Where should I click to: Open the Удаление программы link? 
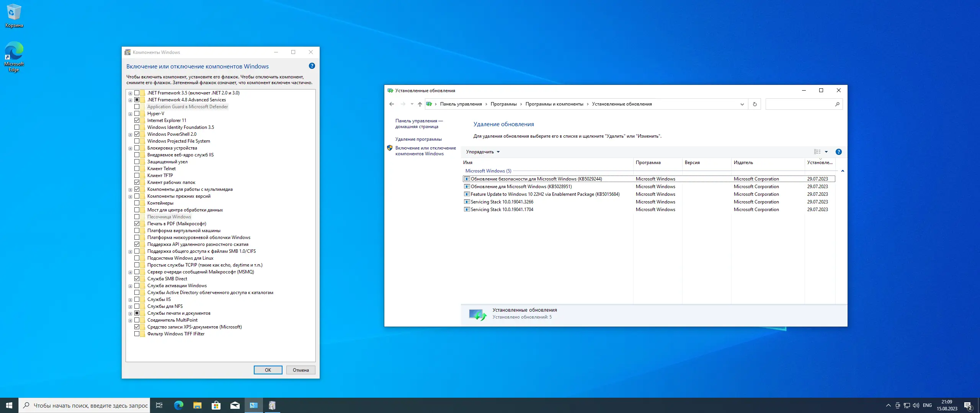(x=418, y=139)
